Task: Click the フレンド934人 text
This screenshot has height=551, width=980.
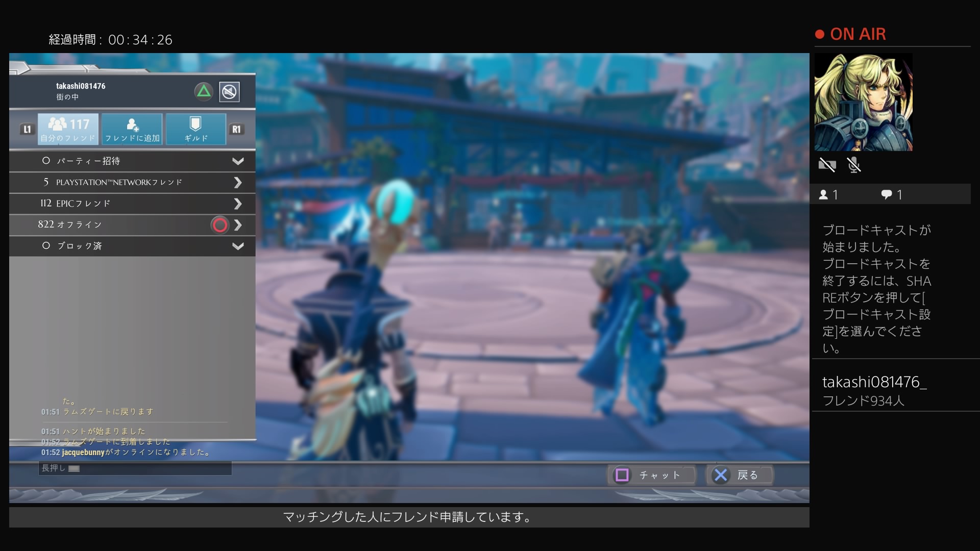Action: point(864,401)
